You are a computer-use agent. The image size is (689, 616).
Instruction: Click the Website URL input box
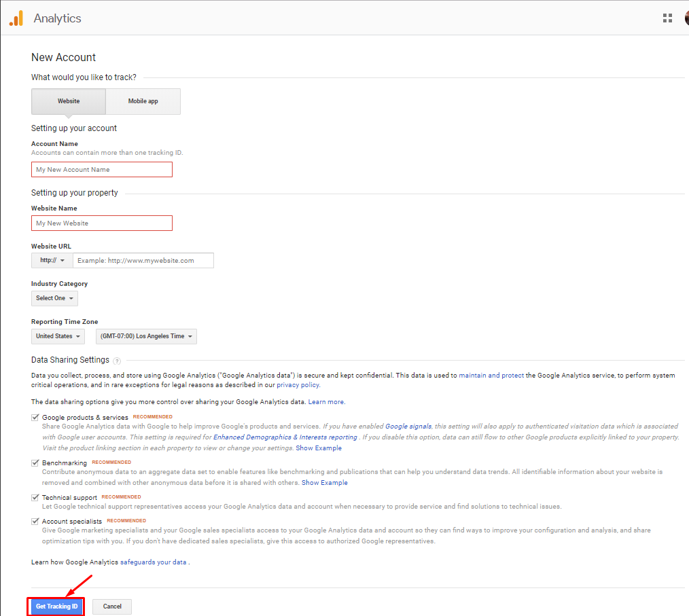[x=143, y=260]
